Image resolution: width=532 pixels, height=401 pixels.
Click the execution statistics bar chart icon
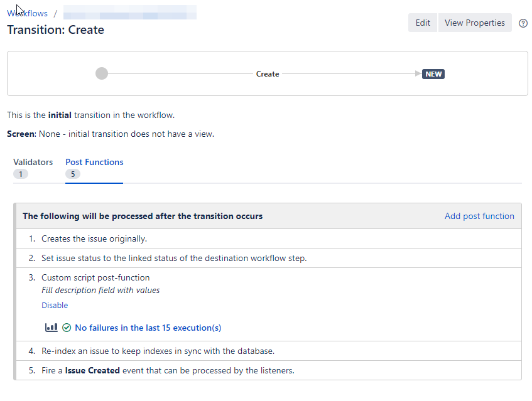(x=51, y=327)
